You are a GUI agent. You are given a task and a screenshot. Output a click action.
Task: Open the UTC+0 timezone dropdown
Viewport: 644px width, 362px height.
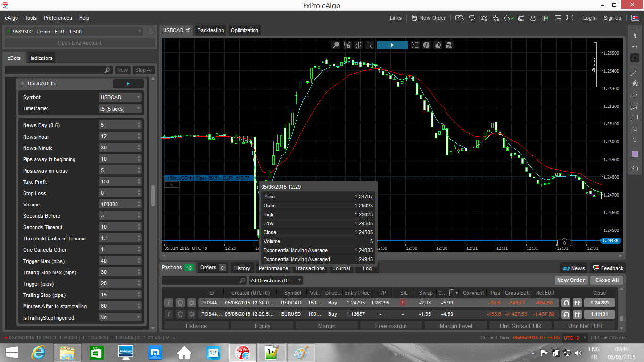[x=575, y=338]
